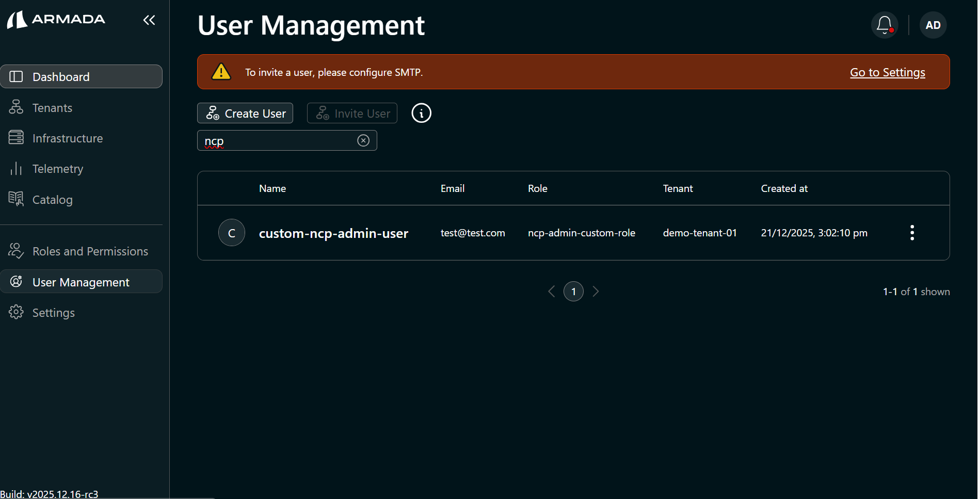Go to next page with right chevron
980x499 pixels.
click(x=596, y=291)
